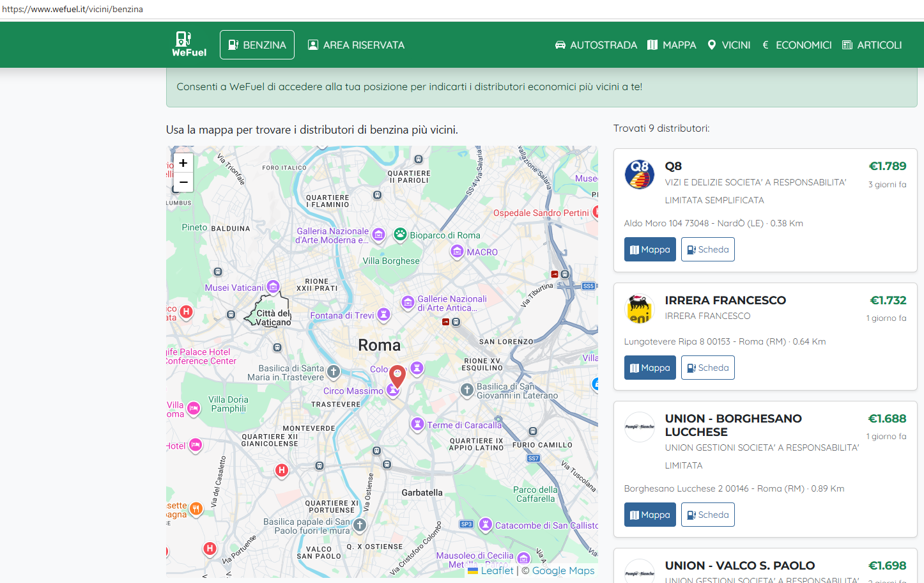The height and width of the screenshot is (583, 924).
Task: Click Basilica di Santa Maria in Trastevere marker
Action: point(334,371)
